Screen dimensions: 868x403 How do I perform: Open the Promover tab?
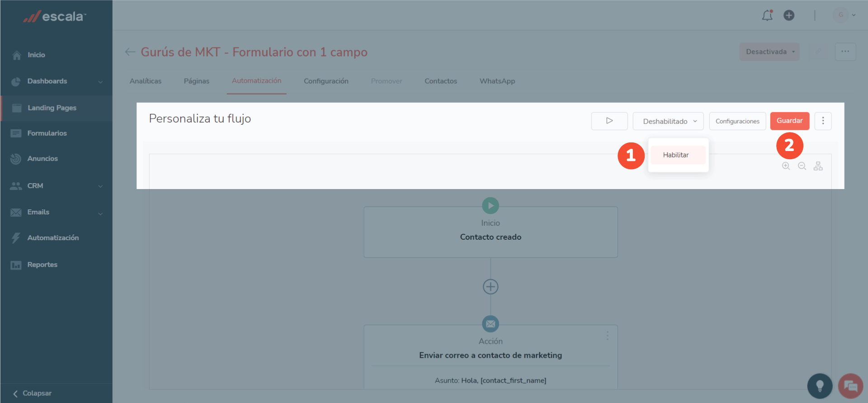[x=387, y=81]
